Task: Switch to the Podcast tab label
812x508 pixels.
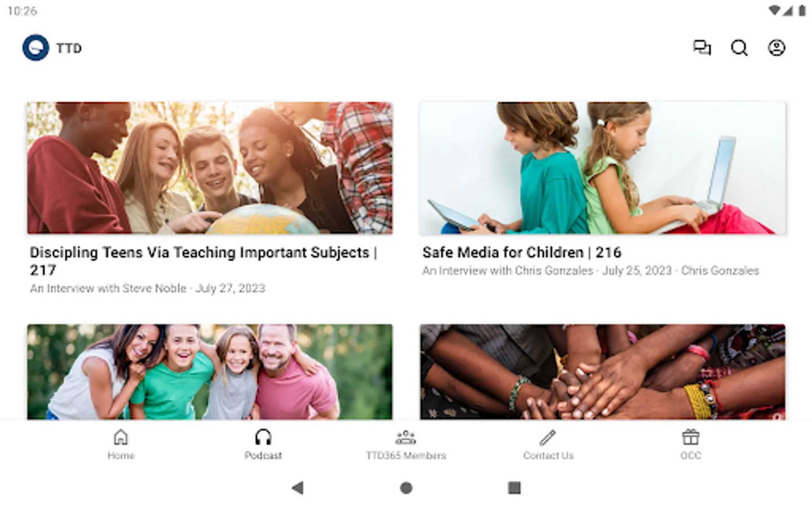Action: pos(263,456)
